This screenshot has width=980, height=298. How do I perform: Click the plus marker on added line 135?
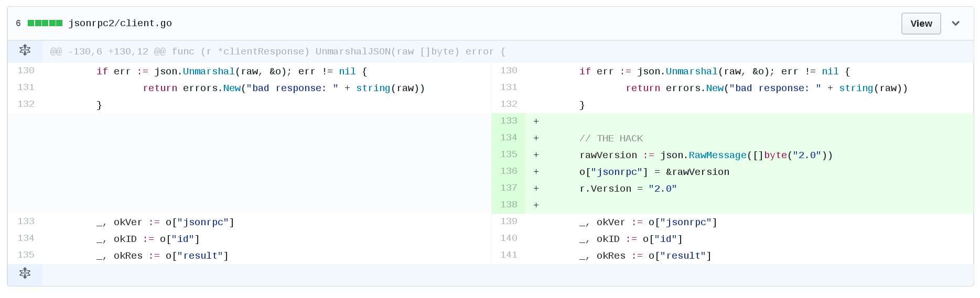click(x=536, y=155)
